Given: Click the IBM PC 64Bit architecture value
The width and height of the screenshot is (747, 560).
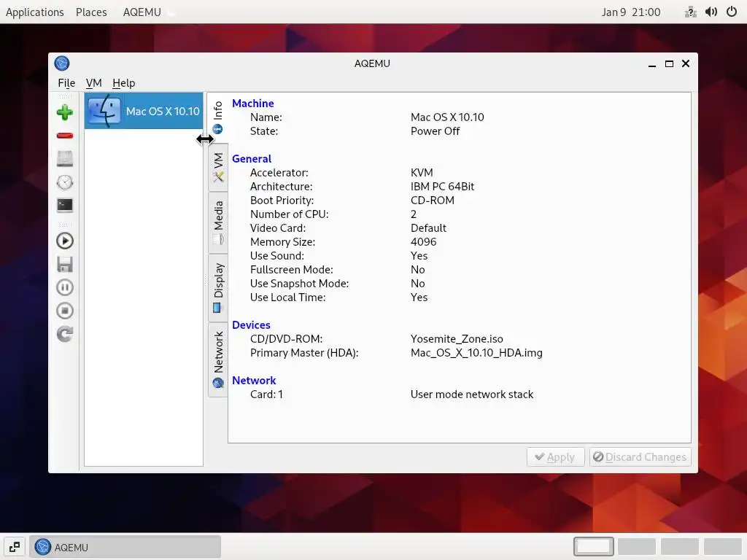Looking at the screenshot, I should [x=443, y=186].
